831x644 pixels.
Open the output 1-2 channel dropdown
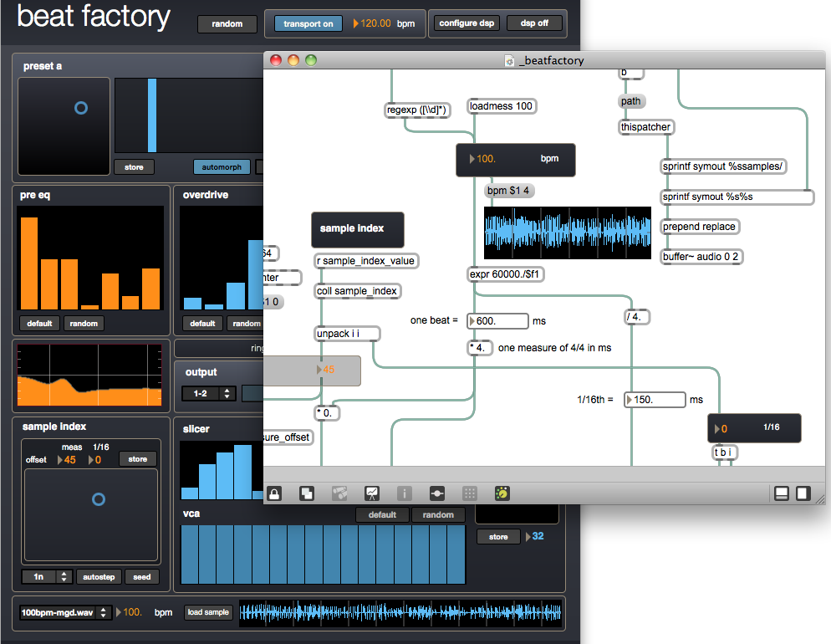tap(208, 393)
